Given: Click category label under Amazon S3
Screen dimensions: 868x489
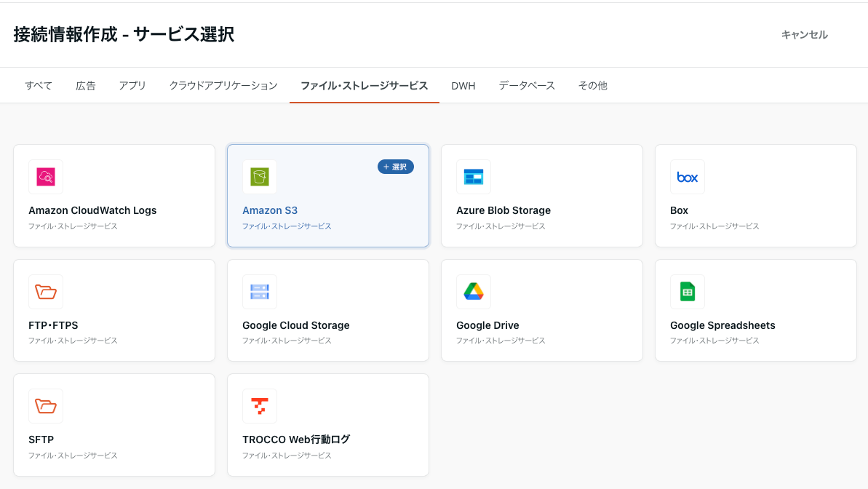Looking at the screenshot, I should (x=287, y=226).
